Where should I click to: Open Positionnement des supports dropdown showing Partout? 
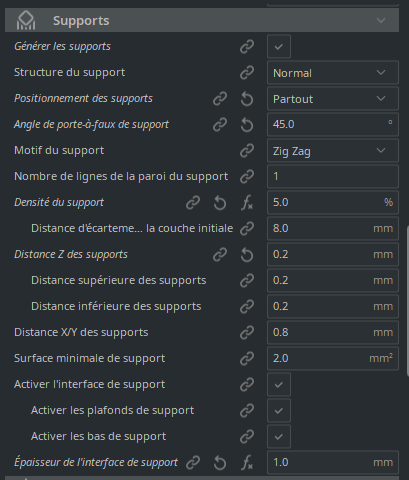333,98
